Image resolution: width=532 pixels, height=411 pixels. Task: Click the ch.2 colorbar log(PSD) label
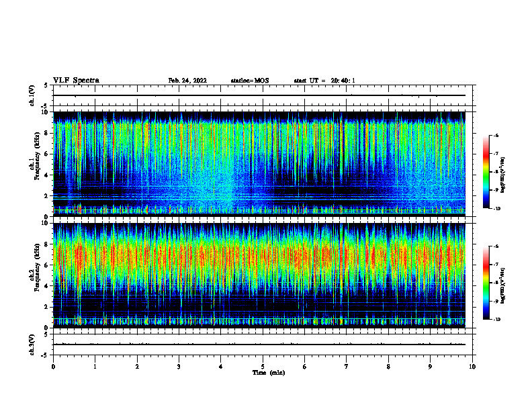tap(503, 285)
